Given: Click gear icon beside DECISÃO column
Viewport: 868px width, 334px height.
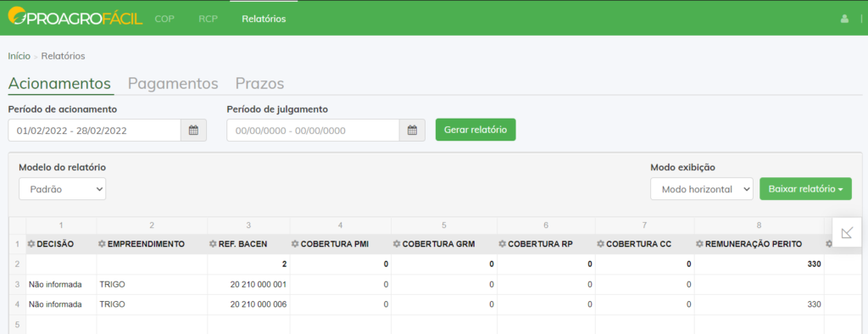Looking at the screenshot, I should tap(31, 243).
